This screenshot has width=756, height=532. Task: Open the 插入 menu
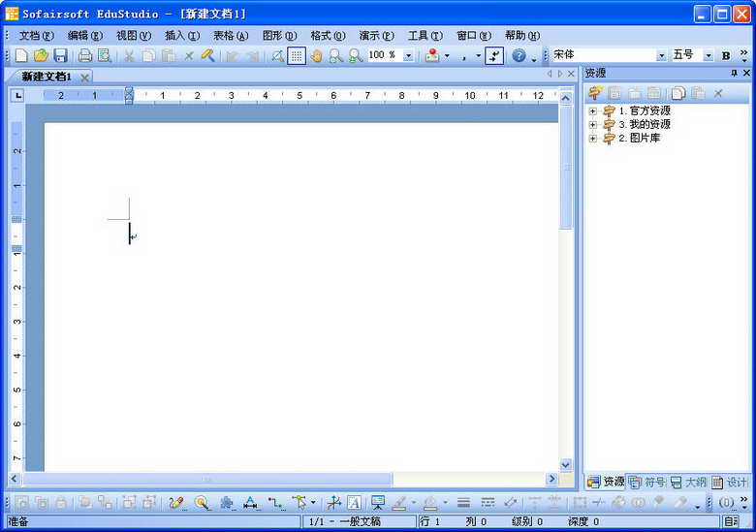click(182, 36)
